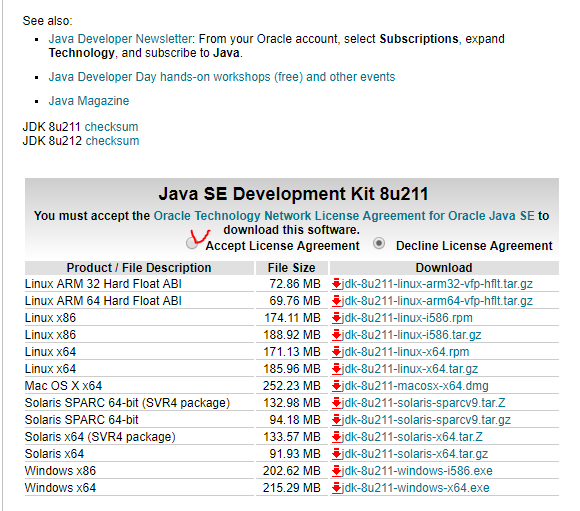Click the 171.13 MB file size cell
The width and height of the screenshot is (580, 511).
point(292,352)
